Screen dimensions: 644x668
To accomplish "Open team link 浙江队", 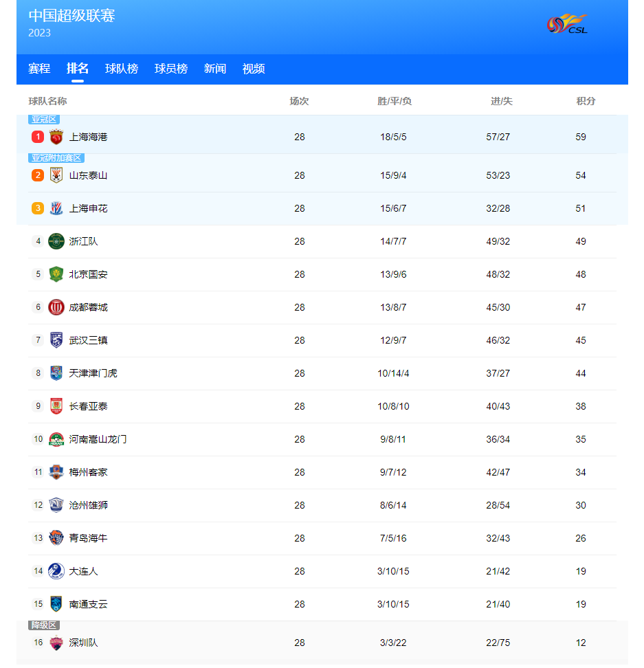I will (x=83, y=241).
